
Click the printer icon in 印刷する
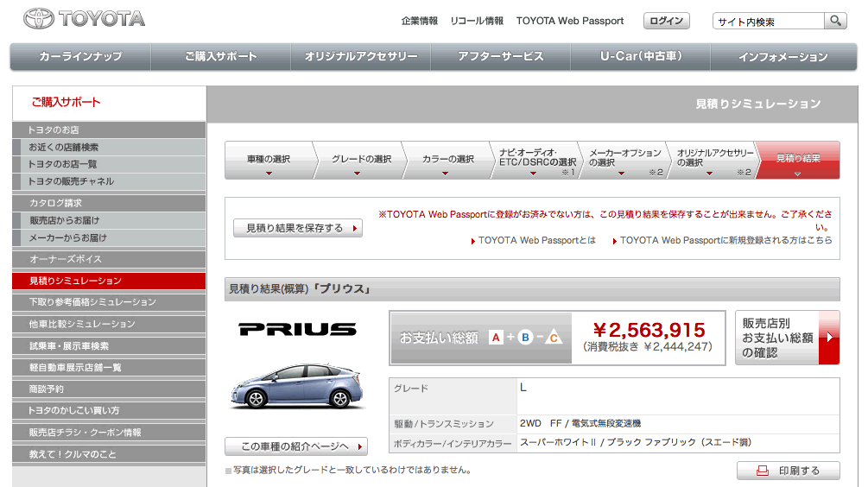point(763,471)
